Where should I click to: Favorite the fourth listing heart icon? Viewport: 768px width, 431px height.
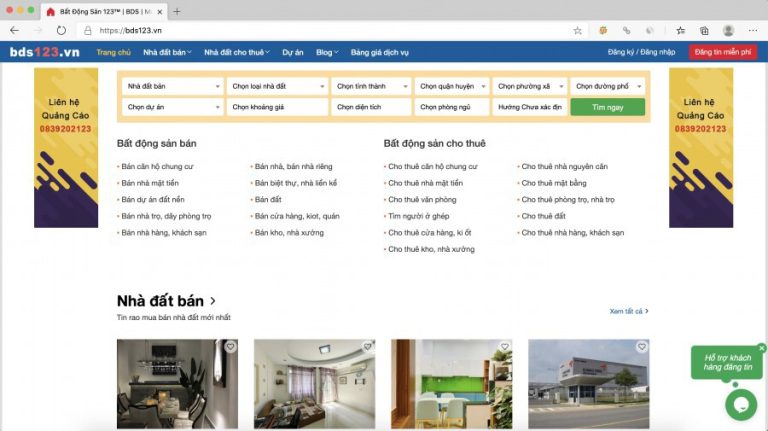click(642, 346)
